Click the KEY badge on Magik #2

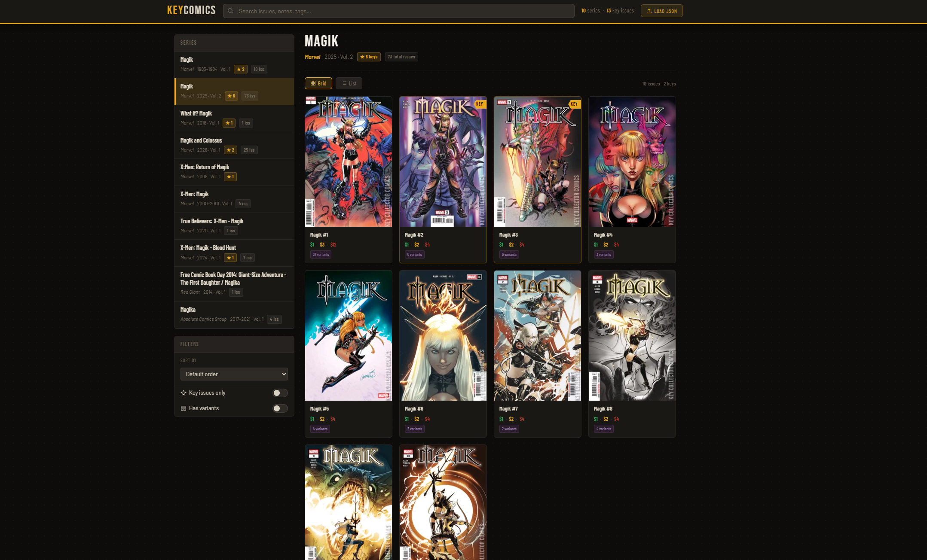(x=480, y=104)
